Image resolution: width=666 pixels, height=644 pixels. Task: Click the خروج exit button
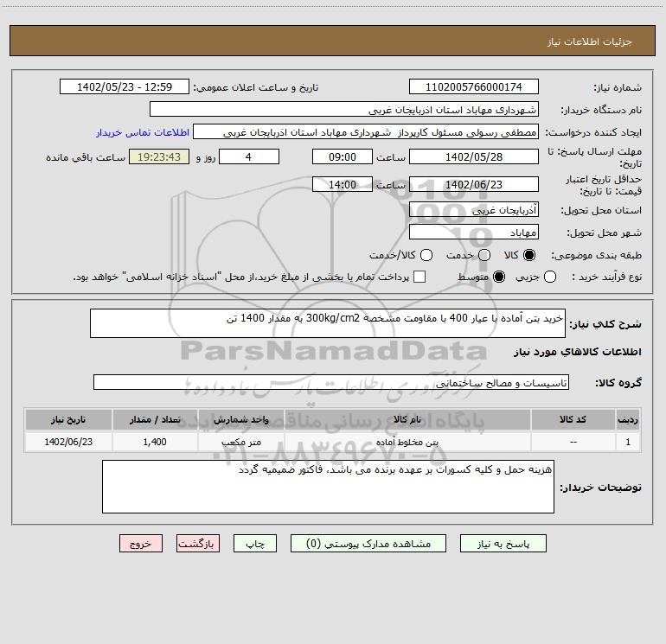click(141, 544)
